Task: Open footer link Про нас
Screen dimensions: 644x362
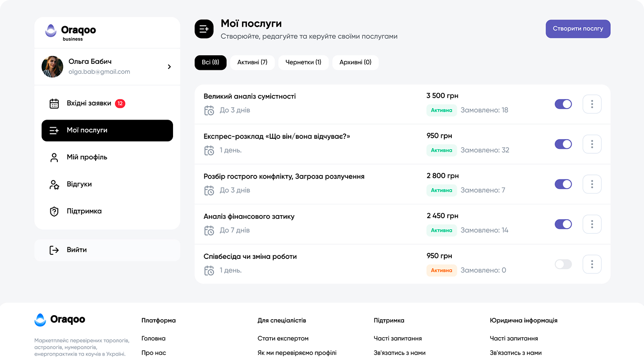Action: click(x=154, y=353)
